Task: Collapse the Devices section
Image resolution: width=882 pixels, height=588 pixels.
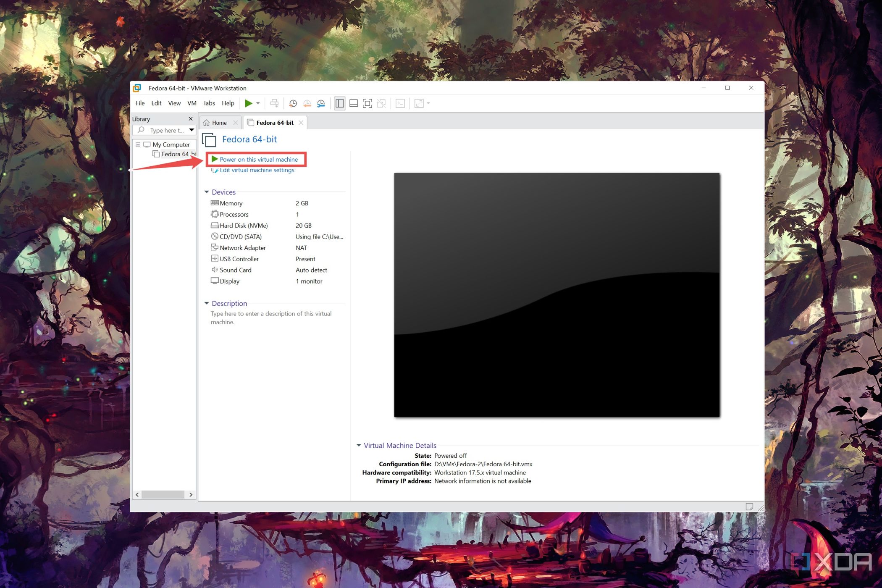Action: tap(207, 192)
